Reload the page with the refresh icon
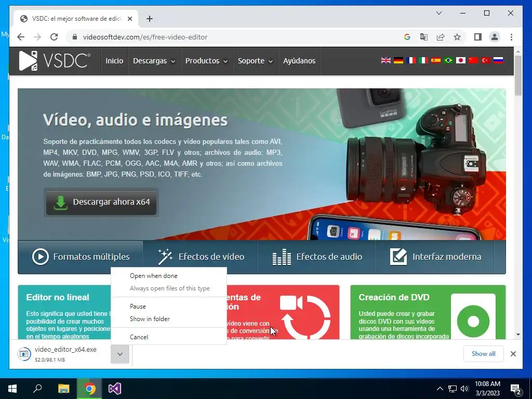532x399 pixels. tap(54, 37)
